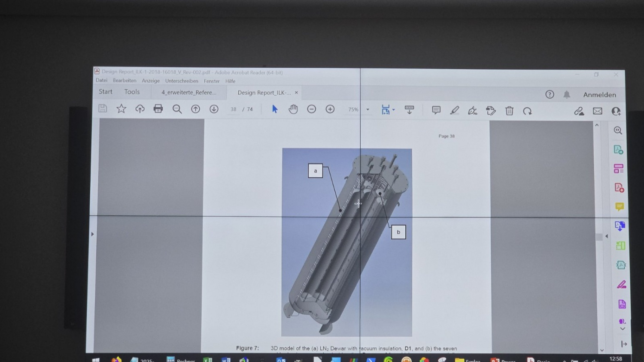Open the Bearbeiten menu
Image resolution: width=644 pixels, height=362 pixels.
pyautogui.click(x=125, y=81)
